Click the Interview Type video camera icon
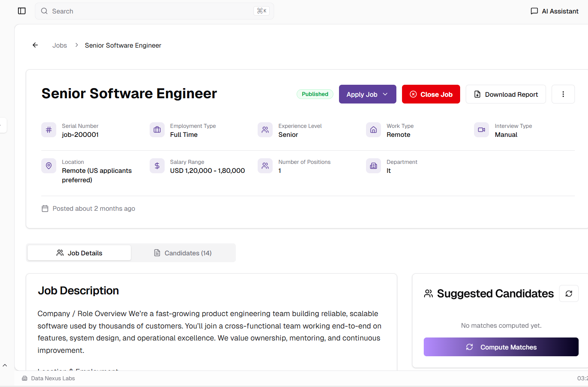Screen dimensions: 588x387 [481, 130]
